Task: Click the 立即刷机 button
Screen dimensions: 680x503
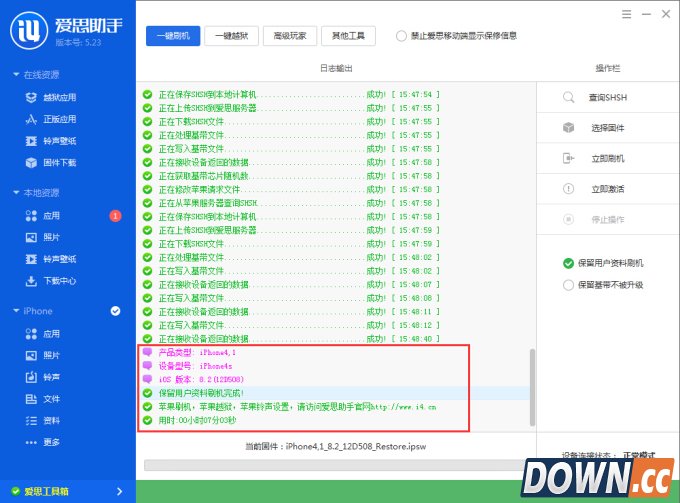Action: 607,158
